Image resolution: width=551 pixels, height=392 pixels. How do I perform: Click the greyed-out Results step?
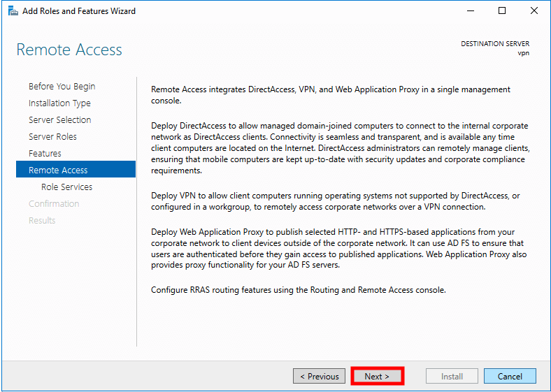click(42, 221)
